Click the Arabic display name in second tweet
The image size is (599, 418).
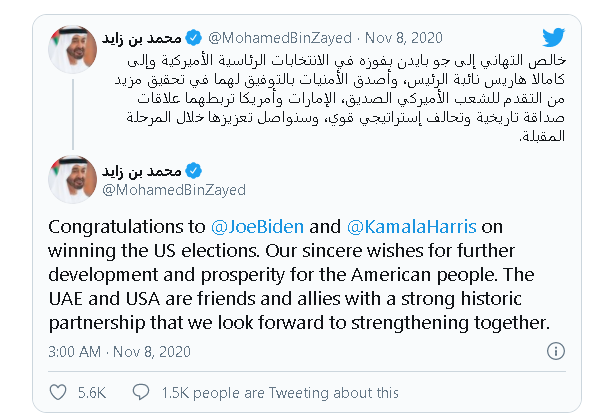[142, 171]
